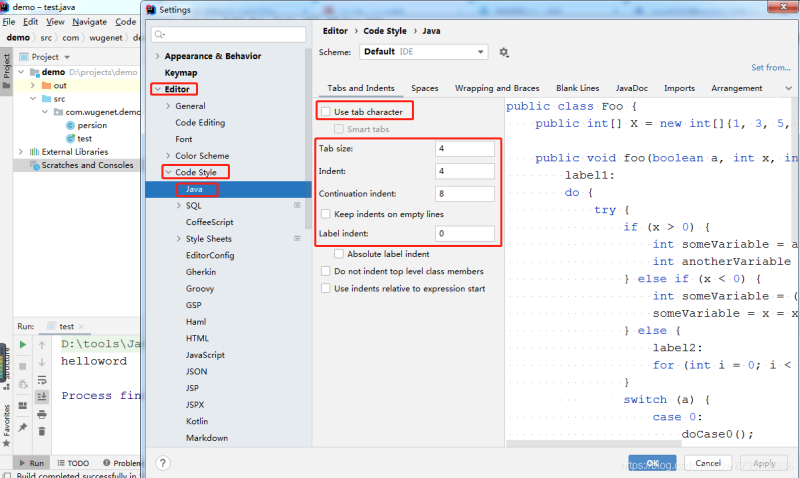Check Do not indent top level class members
This screenshot has width=800, height=478.
point(326,271)
